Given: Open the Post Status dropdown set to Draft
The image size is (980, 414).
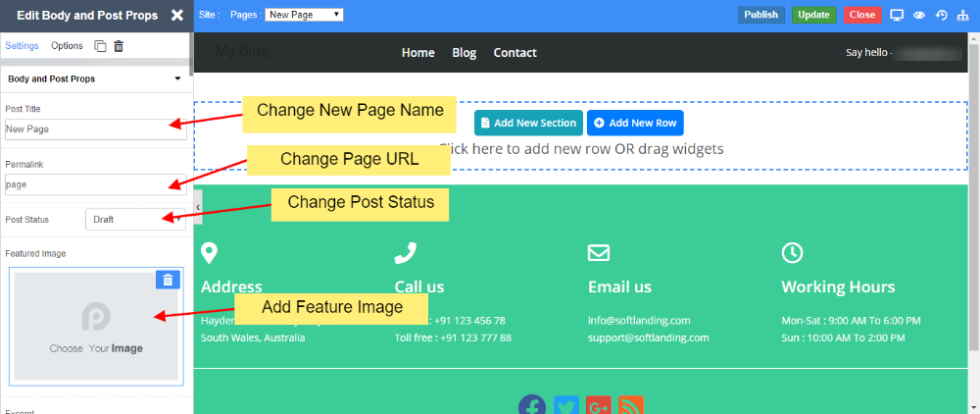Looking at the screenshot, I should [134, 220].
